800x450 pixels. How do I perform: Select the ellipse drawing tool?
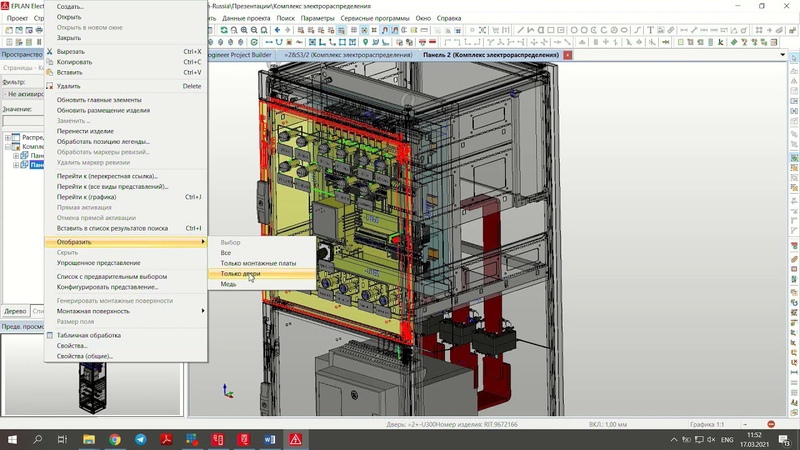click(x=624, y=30)
